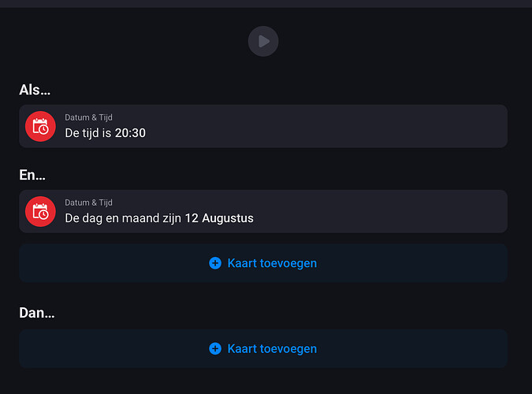
Task: Click the red calendar-clock icon beside 'De tijd is 20:30'
Action: (x=40, y=126)
